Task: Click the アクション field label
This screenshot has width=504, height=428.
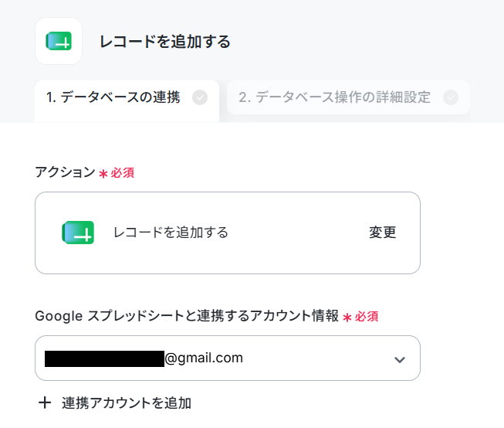Action: [x=66, y=172]
